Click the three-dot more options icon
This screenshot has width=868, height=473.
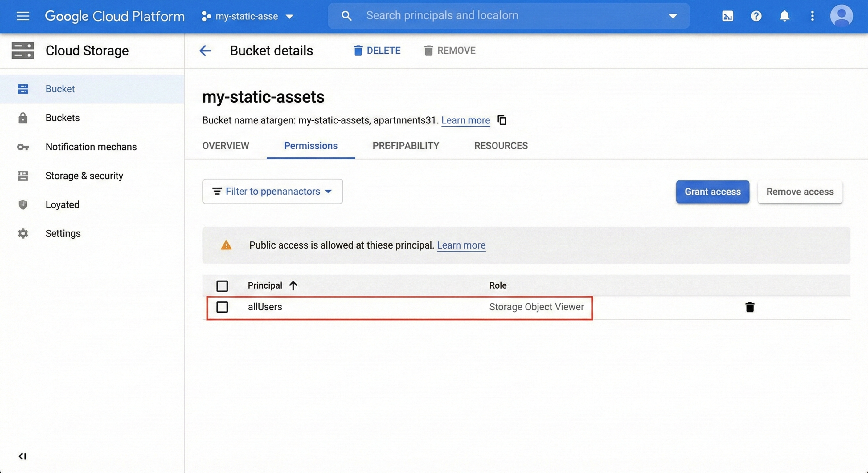tap(813, 16)
